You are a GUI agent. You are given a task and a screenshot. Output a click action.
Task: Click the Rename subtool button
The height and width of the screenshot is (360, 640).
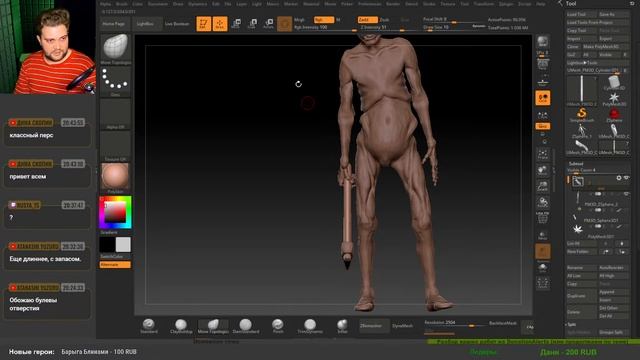(x=581, y=268)
